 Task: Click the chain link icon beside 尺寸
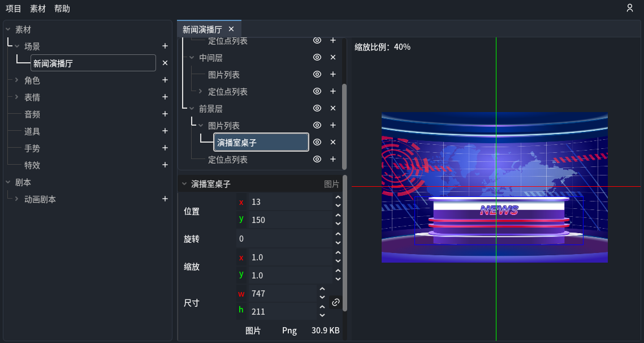(335, 302)
